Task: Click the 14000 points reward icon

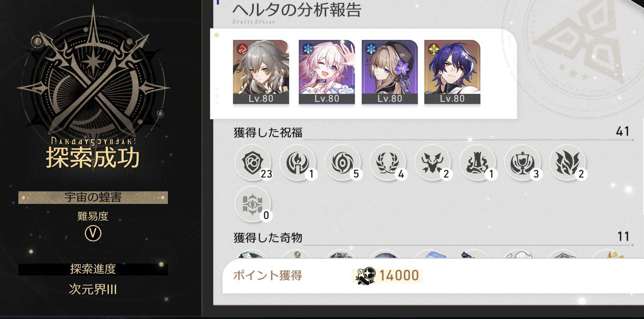Action: click(365, 276)
